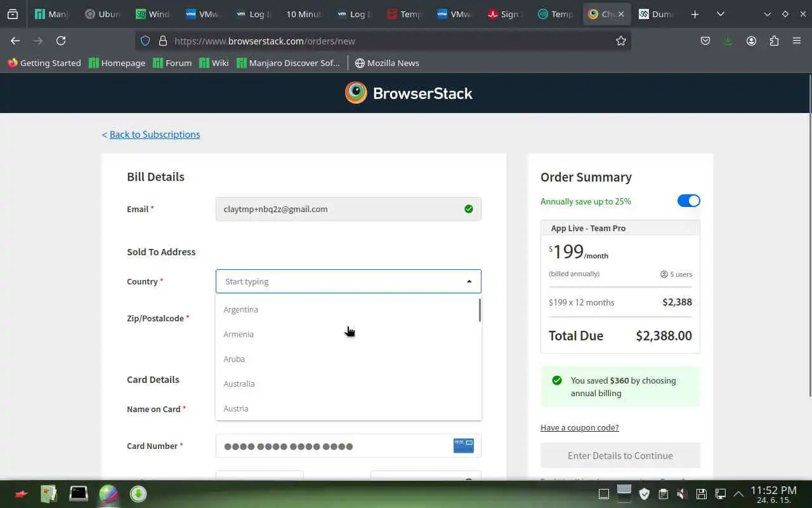Open the Manjaro application launcher icon
The image size is (812, 508).
21,494
